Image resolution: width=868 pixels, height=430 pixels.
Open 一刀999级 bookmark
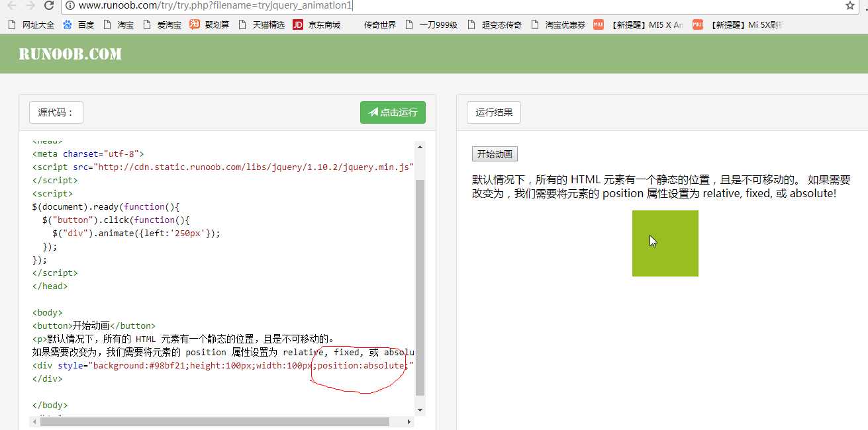[x=432, y=24]
